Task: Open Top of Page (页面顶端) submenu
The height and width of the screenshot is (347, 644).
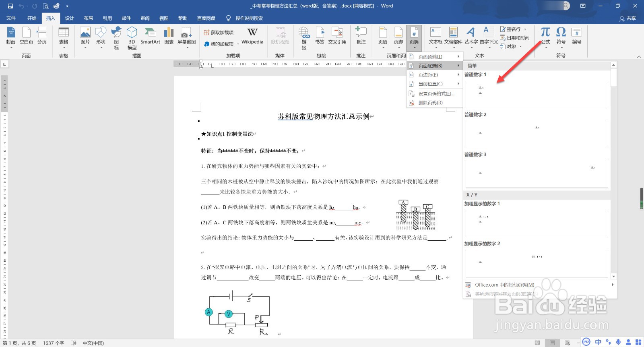Action: pyautogui.click(x=434, y=57)
